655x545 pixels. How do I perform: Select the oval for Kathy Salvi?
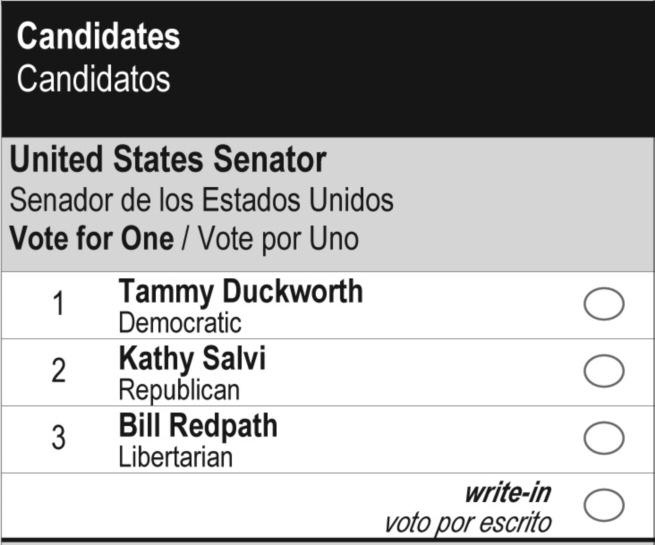click(603, 371)
